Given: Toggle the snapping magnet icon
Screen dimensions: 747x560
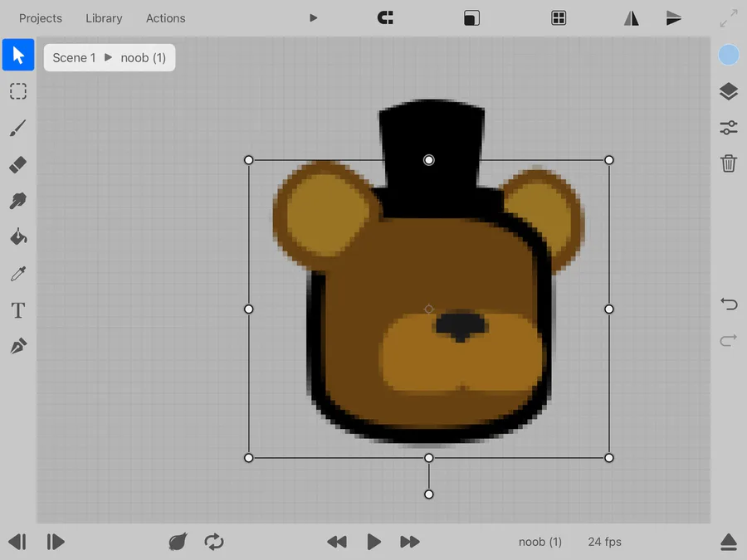Looking at the screenshot, I should click(x=385, y=18).
